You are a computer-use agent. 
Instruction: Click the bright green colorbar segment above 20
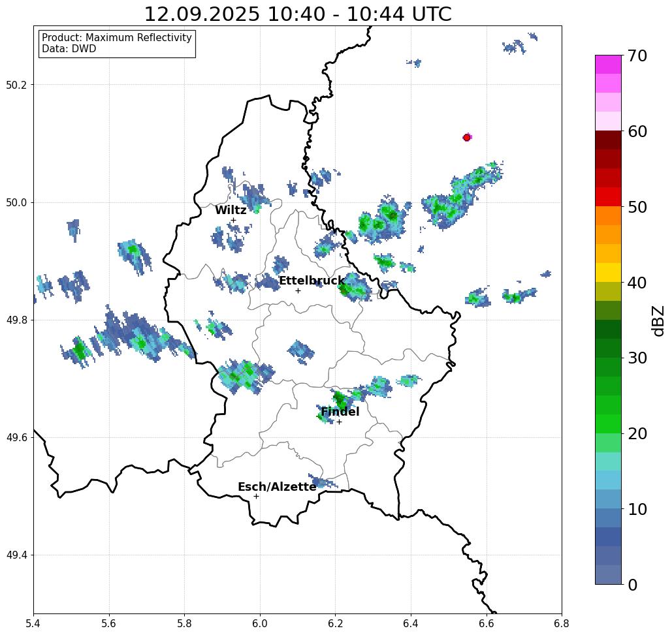pos(608,424)
